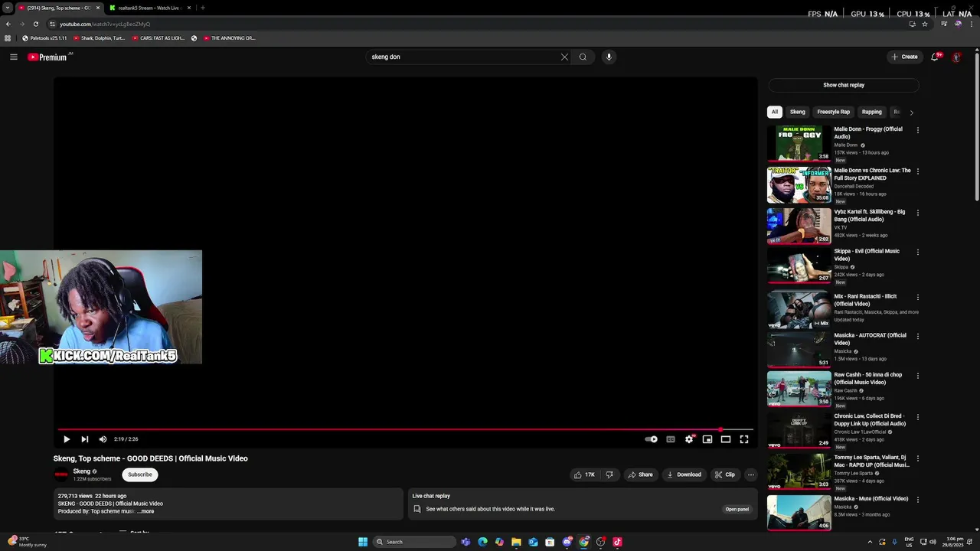980x551 pixels.
Task: Open options for Raw Cashh video
Action: 918,376
